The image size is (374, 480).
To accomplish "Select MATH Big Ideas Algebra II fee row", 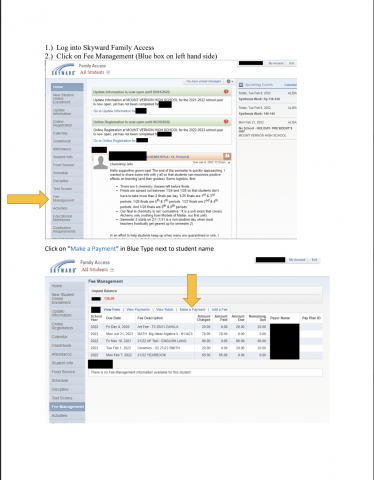I will (205, 334).
